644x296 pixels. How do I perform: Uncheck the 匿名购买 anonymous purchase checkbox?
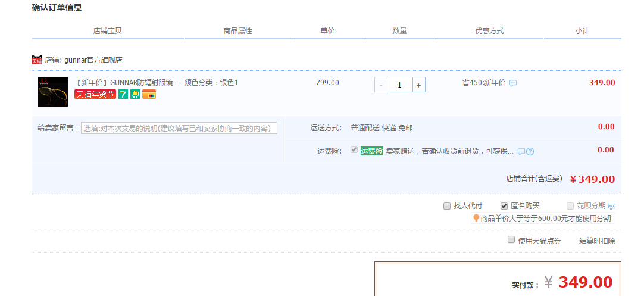pos(504,206)
